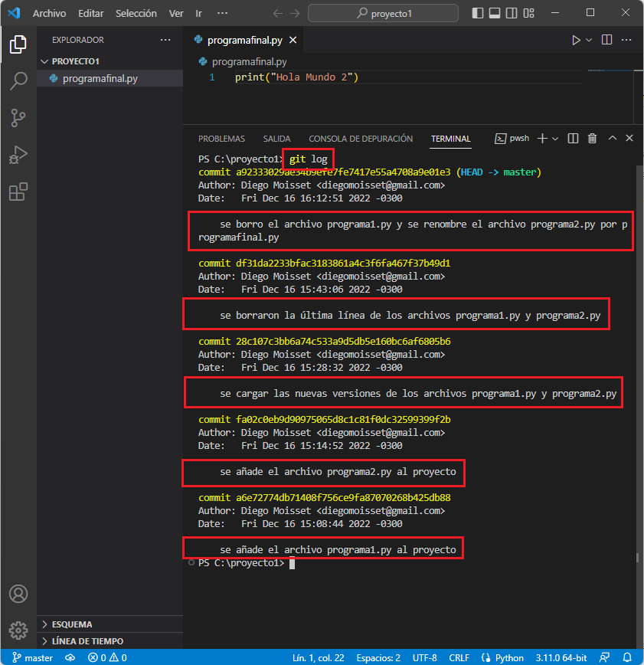Select programafinal.py in the Explorer tree
644x665 pixels.
click(110, 78)
